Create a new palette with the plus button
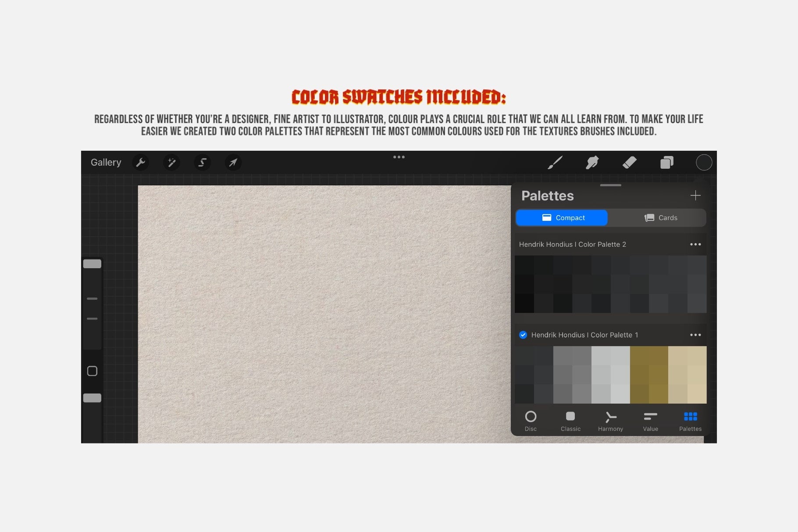798x532 pixels. pos(696,195)
